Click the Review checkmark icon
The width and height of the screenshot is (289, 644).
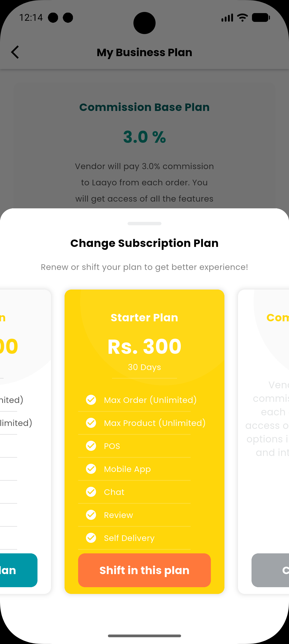pyautogui.click(x=91, y=515)
